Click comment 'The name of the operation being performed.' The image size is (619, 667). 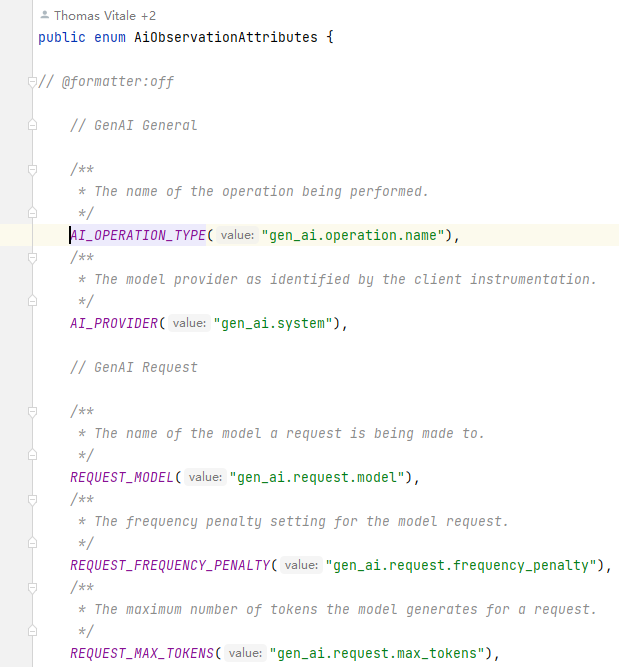tap(261, 191)
